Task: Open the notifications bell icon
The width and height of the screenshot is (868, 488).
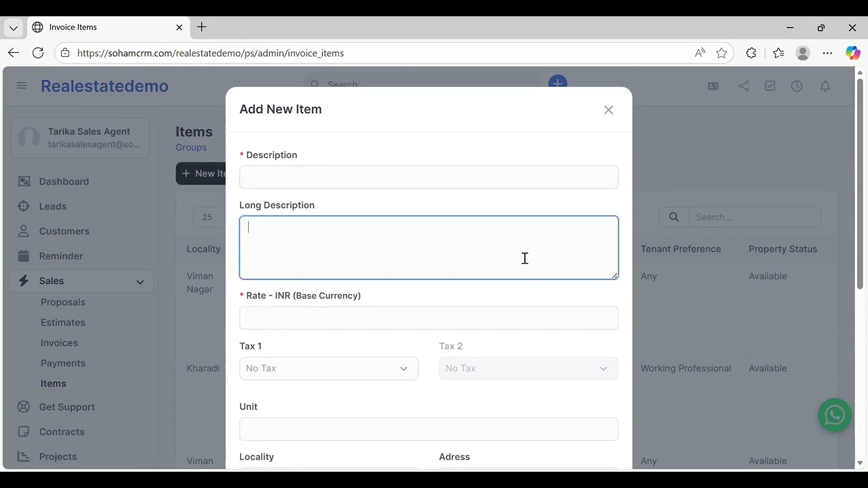Action: click(825, 86)
